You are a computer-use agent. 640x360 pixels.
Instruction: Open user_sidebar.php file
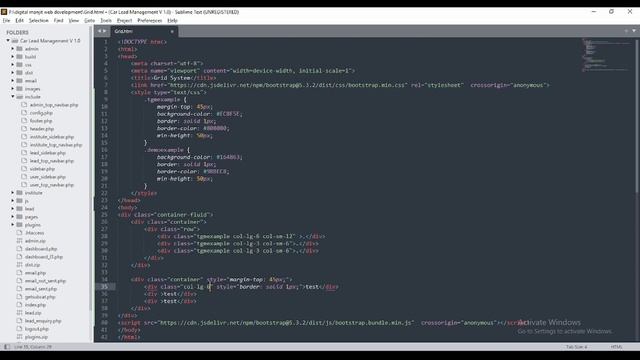click(x=47, y=177)
